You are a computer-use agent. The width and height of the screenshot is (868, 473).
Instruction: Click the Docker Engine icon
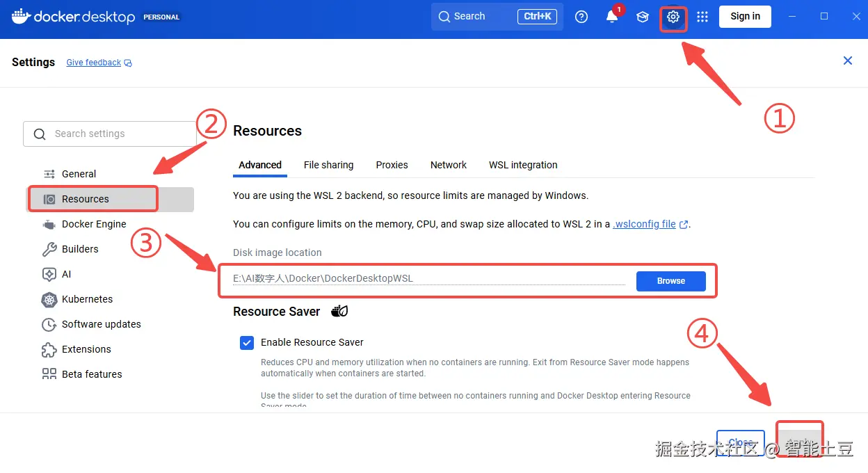[49, 224]
